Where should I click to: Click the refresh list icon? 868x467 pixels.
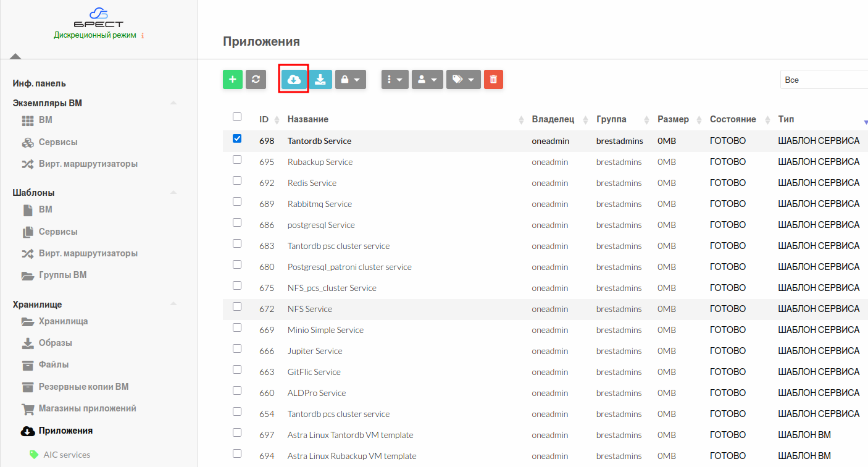[256, 79]
